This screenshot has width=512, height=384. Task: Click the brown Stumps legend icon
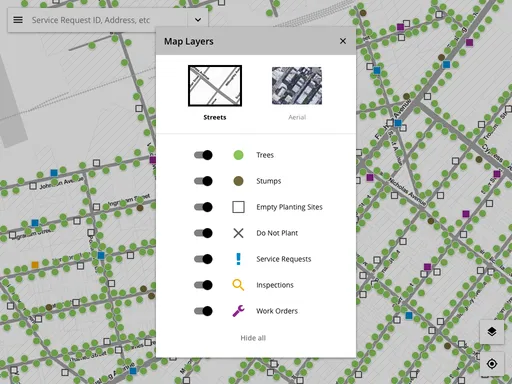pyautogui.click(x=238, y=181)
